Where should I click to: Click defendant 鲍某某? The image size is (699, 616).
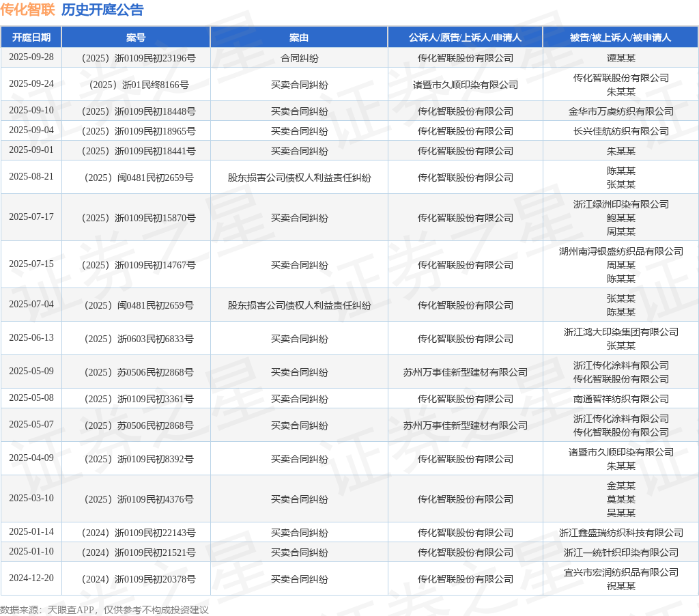pyautogui.click(x=620, y=218)
